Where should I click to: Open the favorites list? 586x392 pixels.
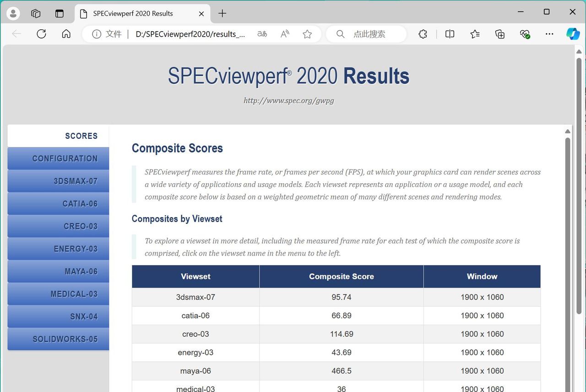[x=475, y=34]
